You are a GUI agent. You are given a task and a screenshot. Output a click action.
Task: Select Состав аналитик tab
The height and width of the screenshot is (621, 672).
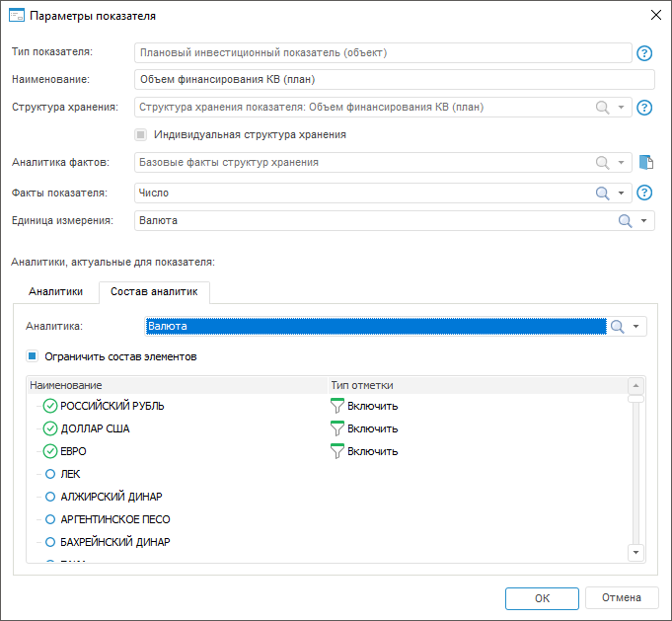point(154,291)
